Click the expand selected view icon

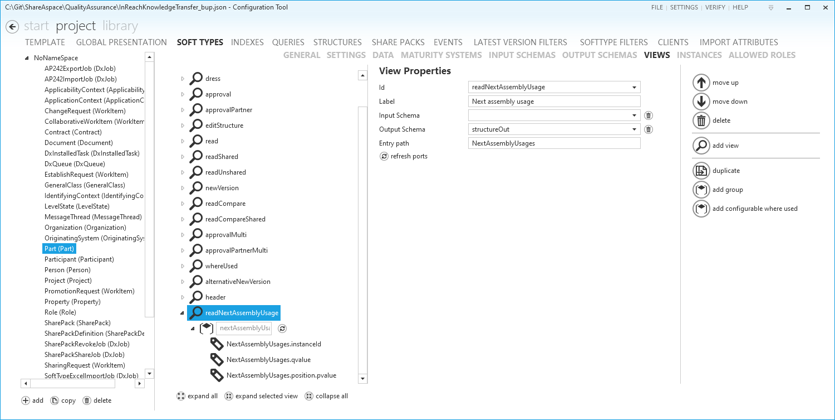pos(228,396)
